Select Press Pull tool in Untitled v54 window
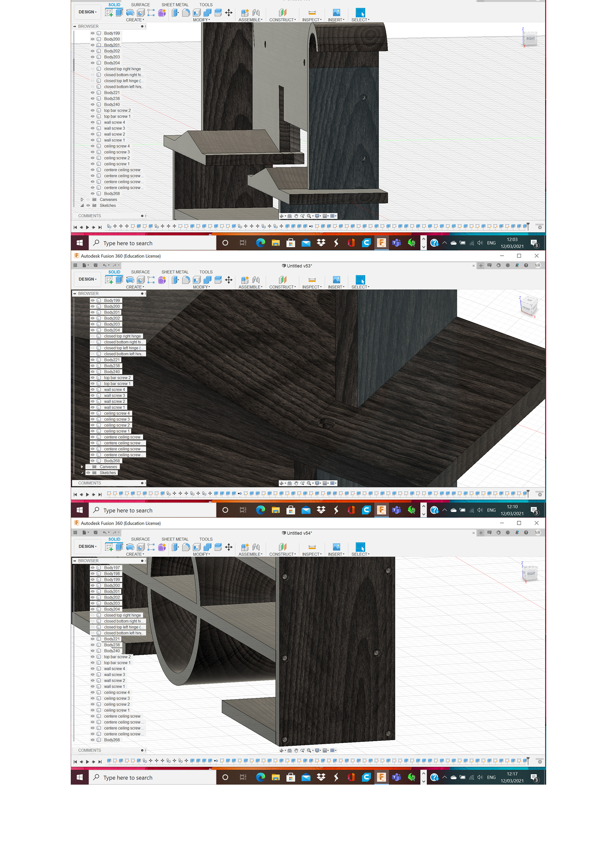This screenshot has width=614, height=868. (x=175, y=547)
